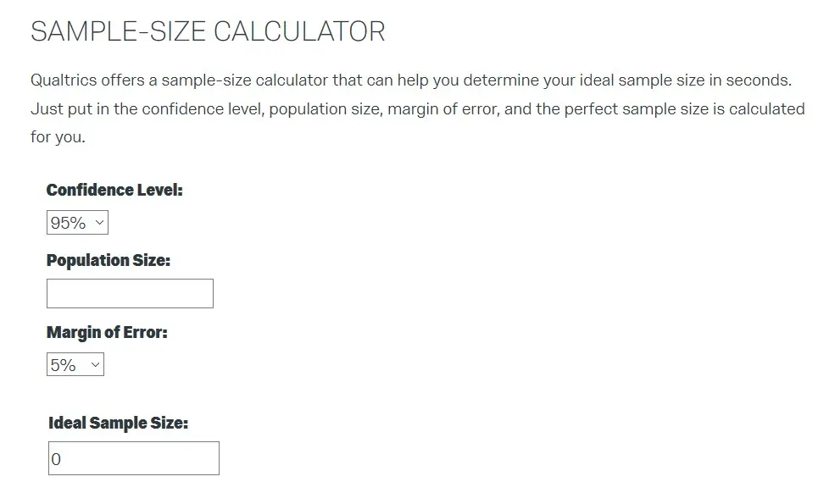Click the chevron arrow beside 5%
Viewport: 818px width, 504px height.
pyautogui.click(x=94, y=365)
